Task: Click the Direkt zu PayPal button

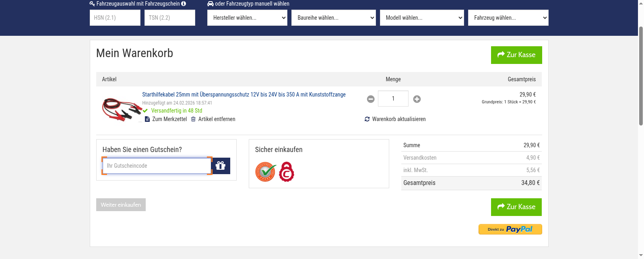Action: (x=510, y=229)
